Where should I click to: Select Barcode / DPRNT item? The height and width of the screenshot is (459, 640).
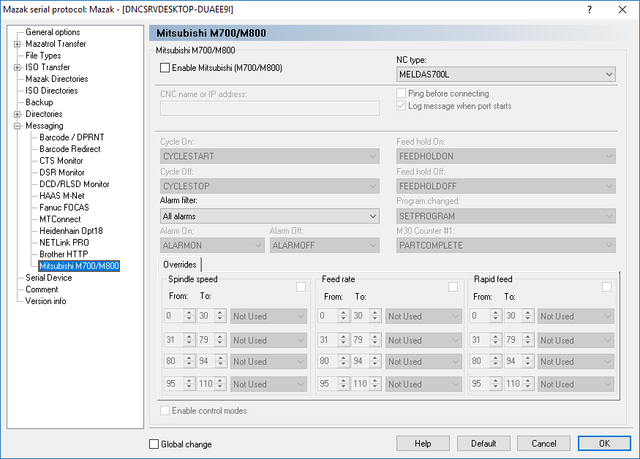(72, 137)
